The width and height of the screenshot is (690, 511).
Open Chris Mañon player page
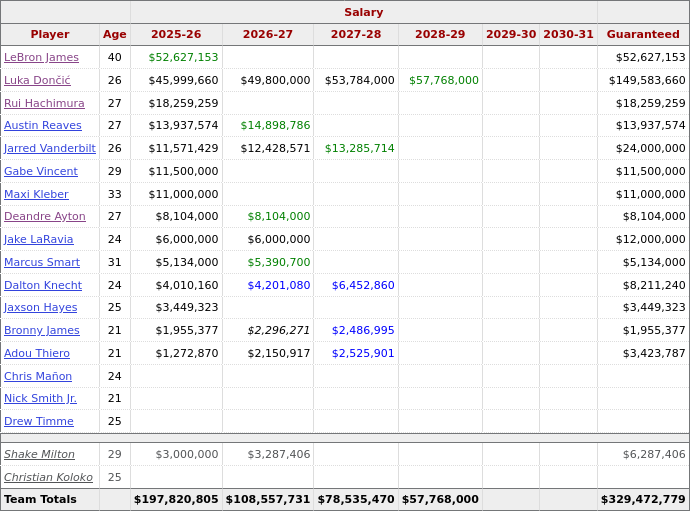38,376
